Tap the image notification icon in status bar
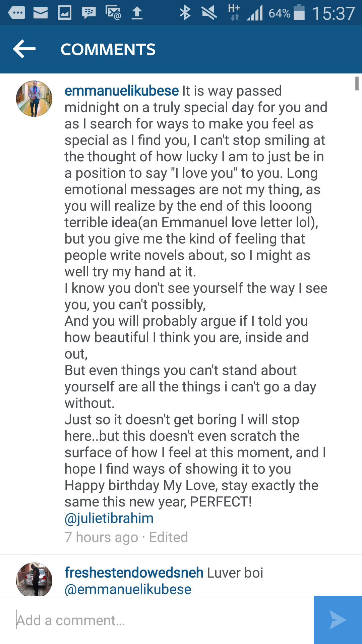Image resolution: width=362 pixels, height=644 pixels. 65,13
